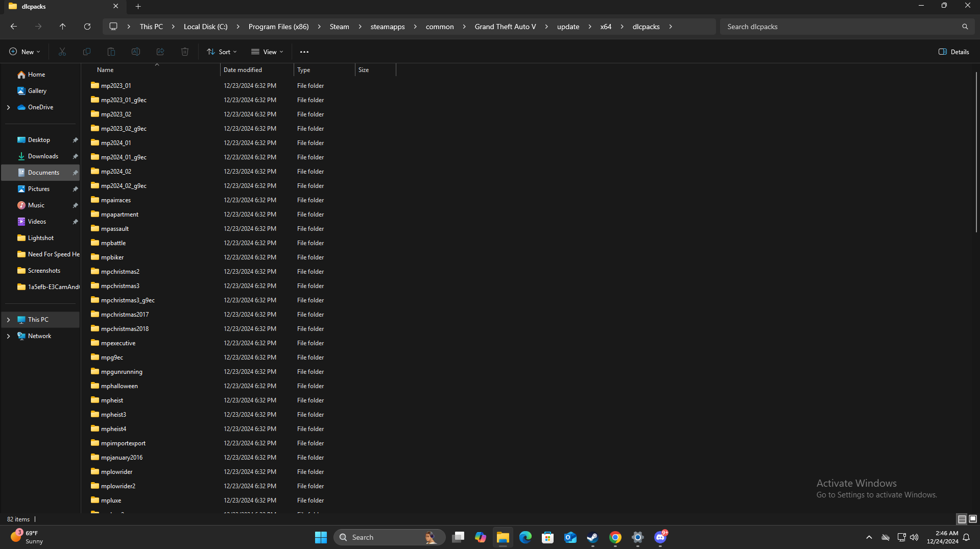Open Microsoft Edge from the taskbar
The image size is (980, 549).
[x=525, y=537]
